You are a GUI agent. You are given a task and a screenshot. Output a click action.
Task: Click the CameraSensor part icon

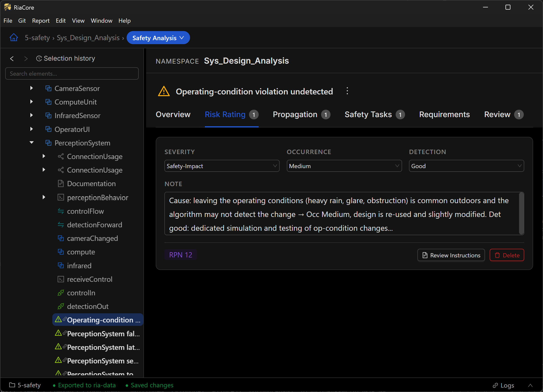pyautogui.click(x=48, y=88)
